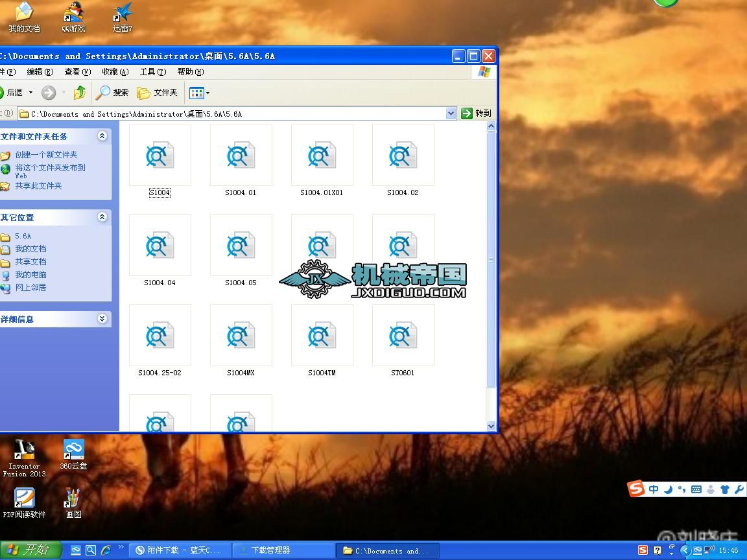Select the S1004MX file icon
Viewport: 747px width, 560px height.
pos(241,335)
